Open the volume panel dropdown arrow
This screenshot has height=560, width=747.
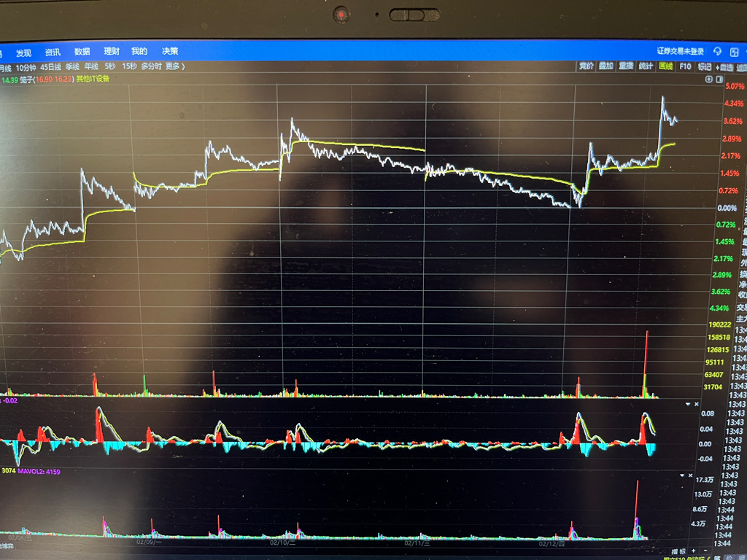(x=682, y=475)
